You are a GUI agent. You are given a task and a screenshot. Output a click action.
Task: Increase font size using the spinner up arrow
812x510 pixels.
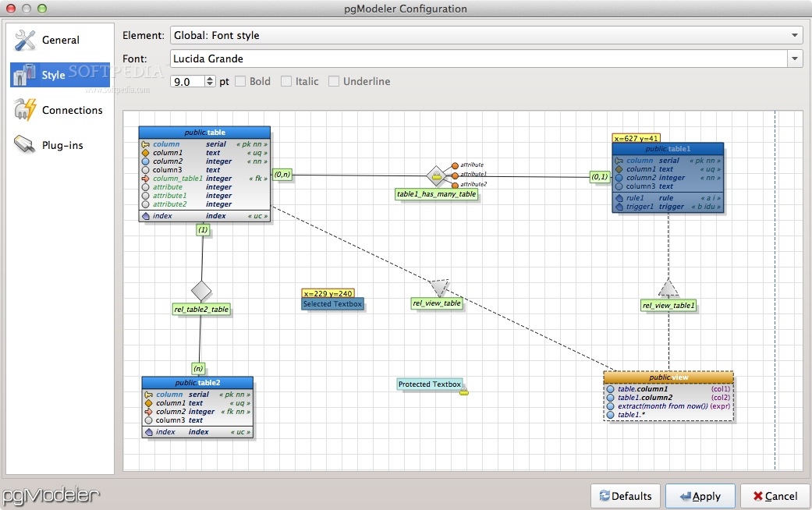209,77
